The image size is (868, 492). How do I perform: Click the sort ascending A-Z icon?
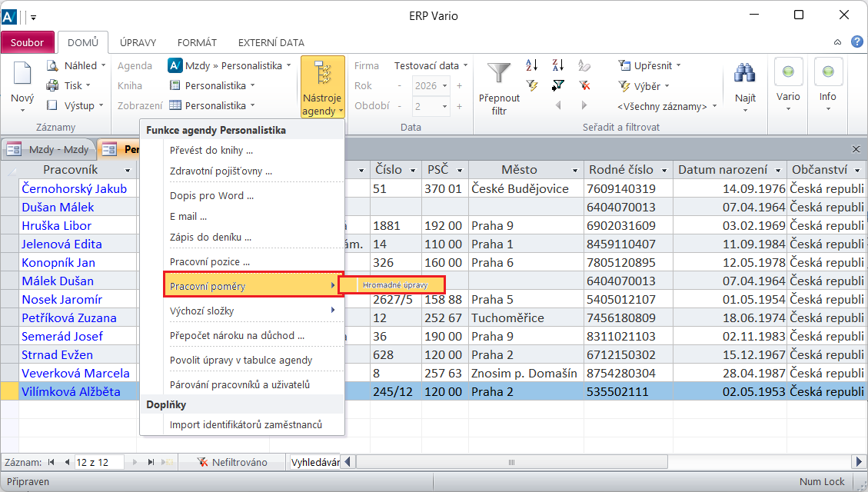[x=532, y=66]
